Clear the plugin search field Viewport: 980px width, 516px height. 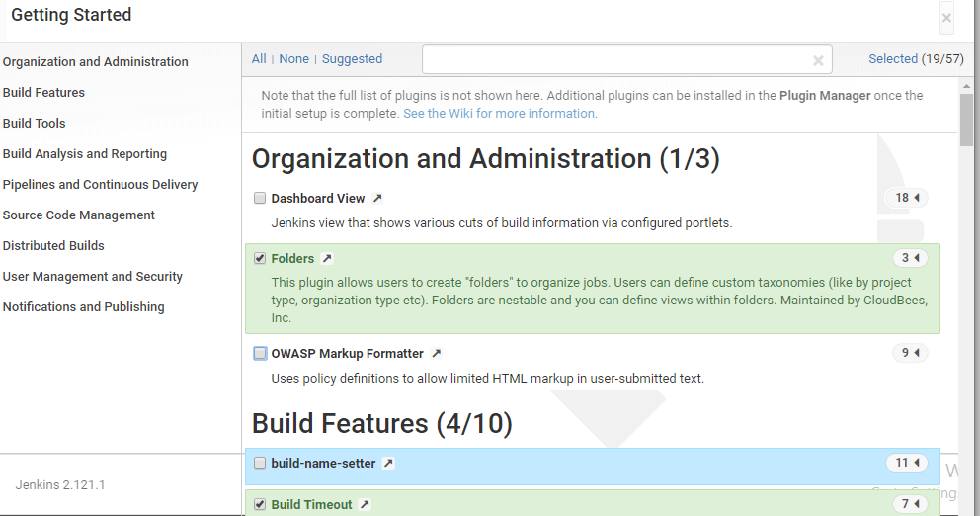tap(818, 60)
